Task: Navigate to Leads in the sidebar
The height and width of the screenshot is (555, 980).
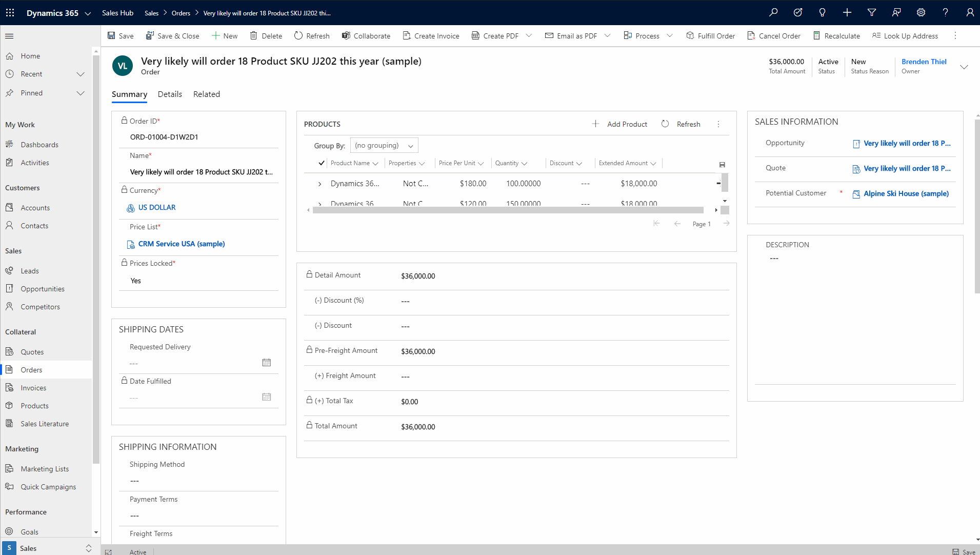Action: pyautogui.click(x=29, y=270)
